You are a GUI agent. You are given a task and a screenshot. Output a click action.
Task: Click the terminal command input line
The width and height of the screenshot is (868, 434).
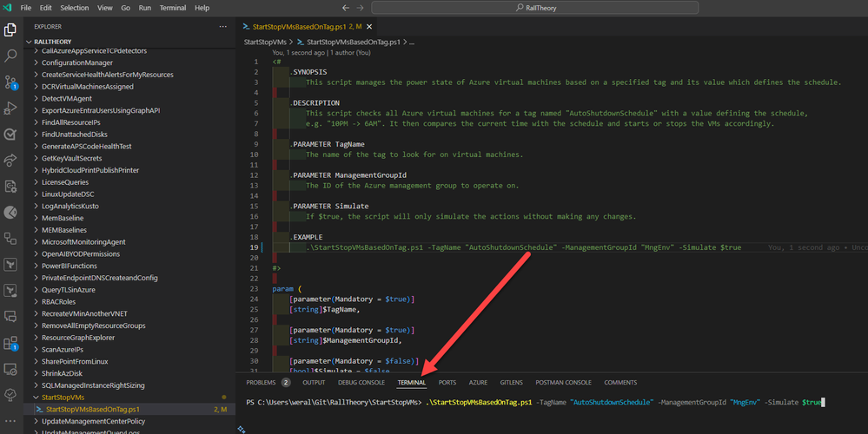535,403
